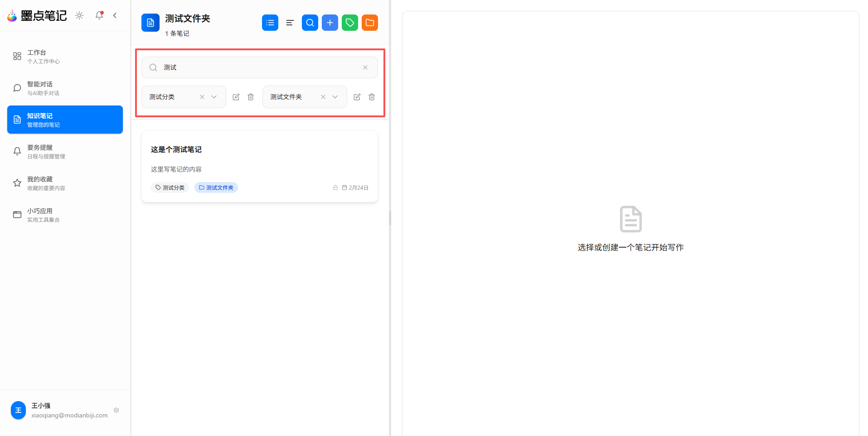This screenshot has width=868, height=436.
Task: Toggle the light/dark theme sun icon
Action: [x=79, y=15]
